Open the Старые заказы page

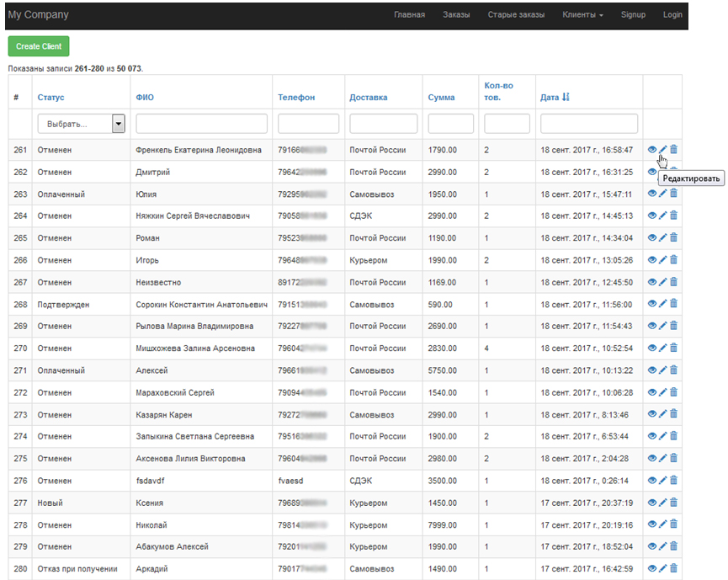[516, 15]
